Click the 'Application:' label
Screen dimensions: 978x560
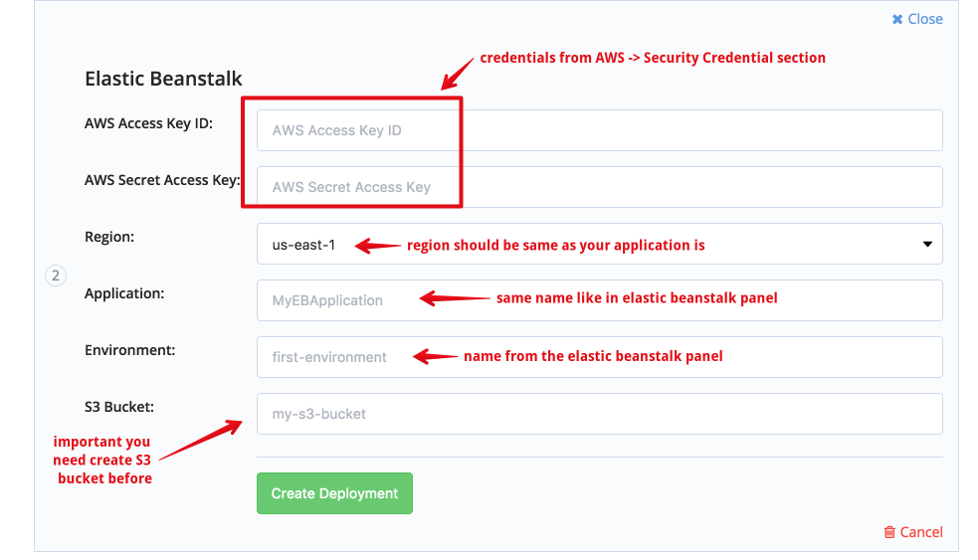point(124,293)
